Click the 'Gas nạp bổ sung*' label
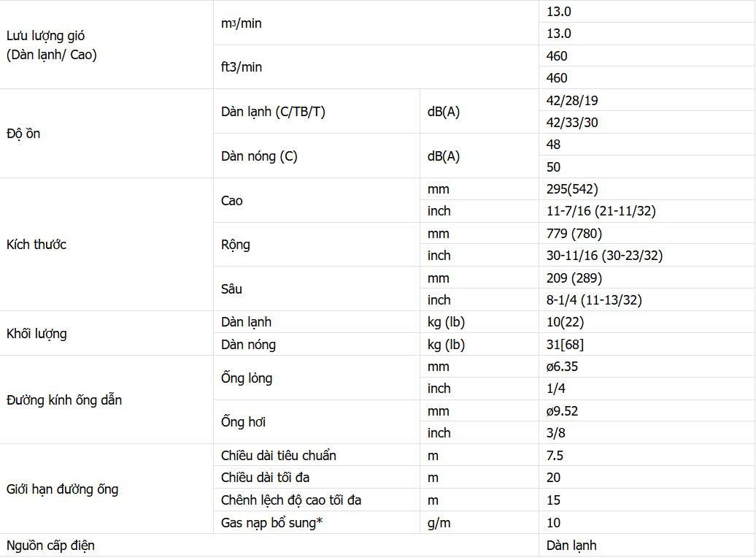 pyautogui.click(x=271, y=523)
